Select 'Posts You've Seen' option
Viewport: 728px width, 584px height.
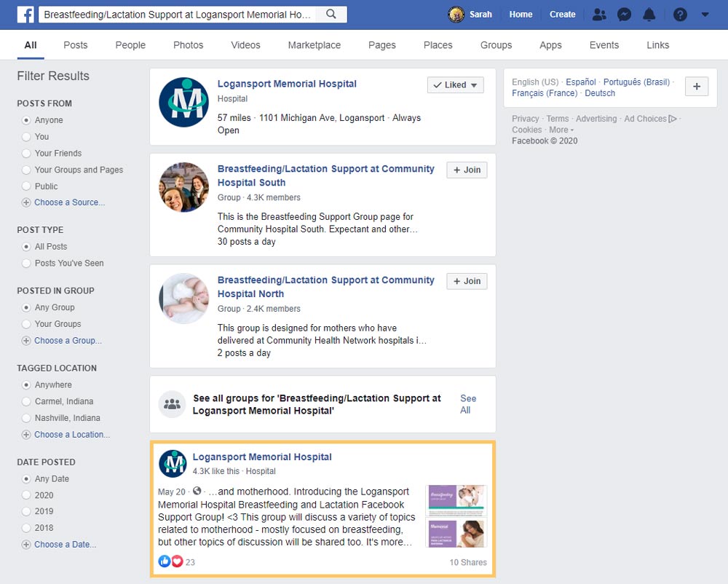[x=27, y=264]
